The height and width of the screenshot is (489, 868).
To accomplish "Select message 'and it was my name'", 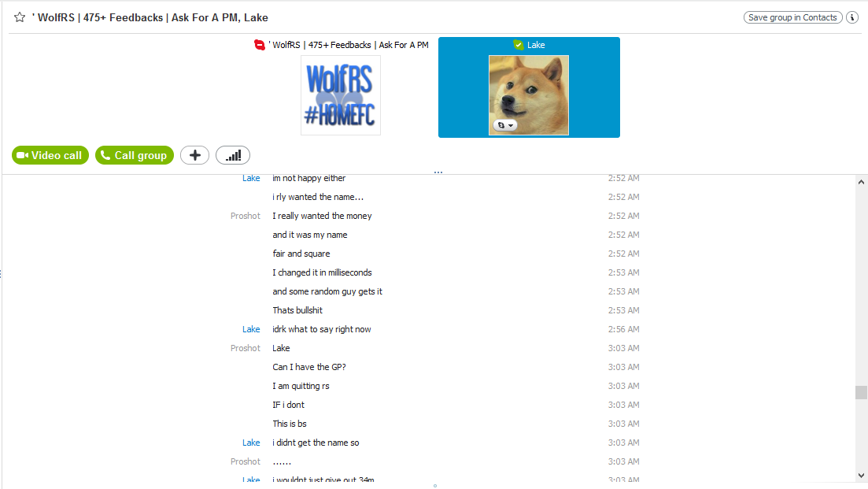I will pyautogui.click(x=310, y=235).
